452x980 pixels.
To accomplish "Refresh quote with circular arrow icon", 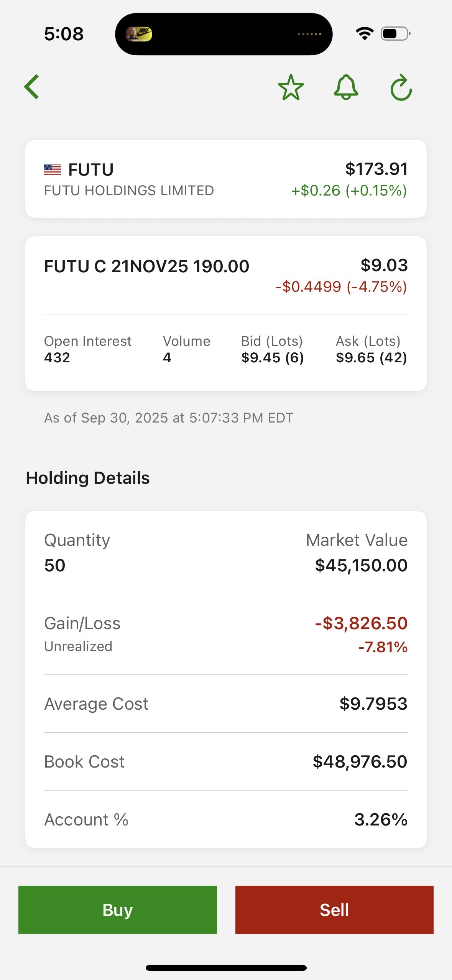I will (x=401, y=87).
